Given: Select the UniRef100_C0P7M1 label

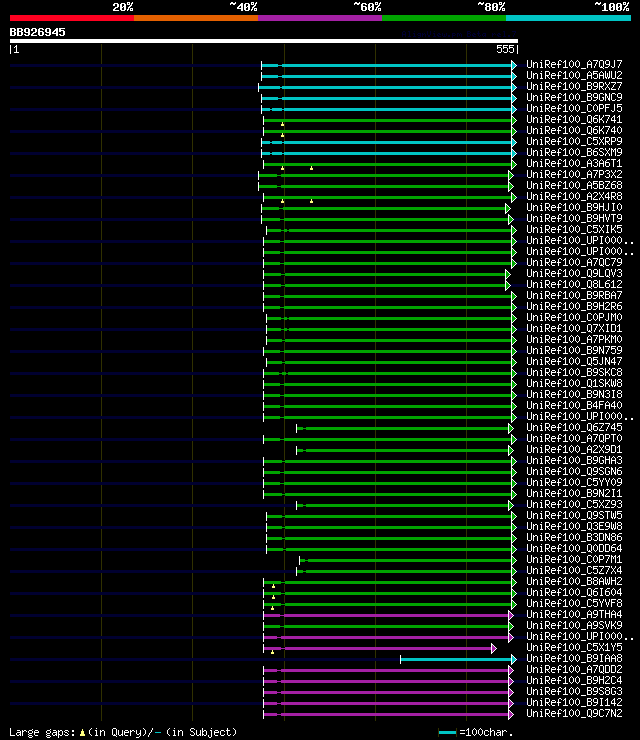Looking at the screenshot, I should pyautogui.click(x=574, y=559).
